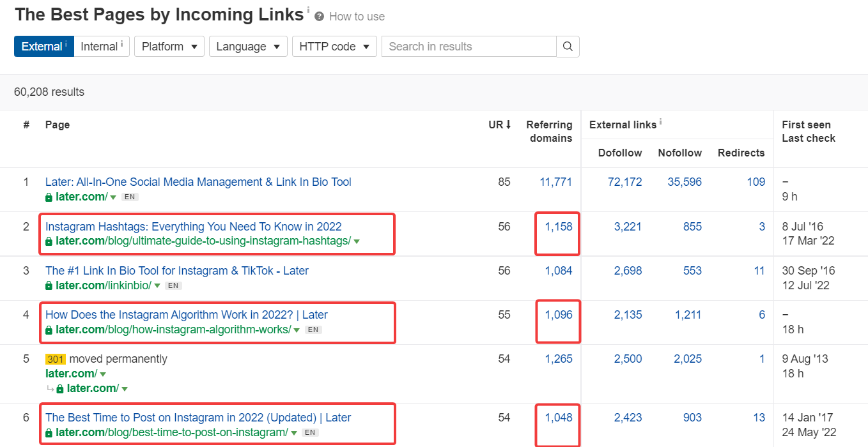
Task: Expand the how-instagram-algorithm-works URL dropdown
Action: (x=297, y=330)
